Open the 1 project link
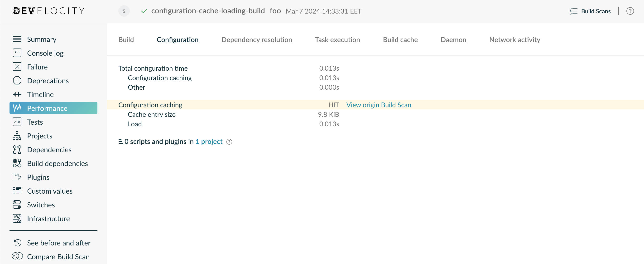This screenshot has width=644, height=264. click(209, 142)
